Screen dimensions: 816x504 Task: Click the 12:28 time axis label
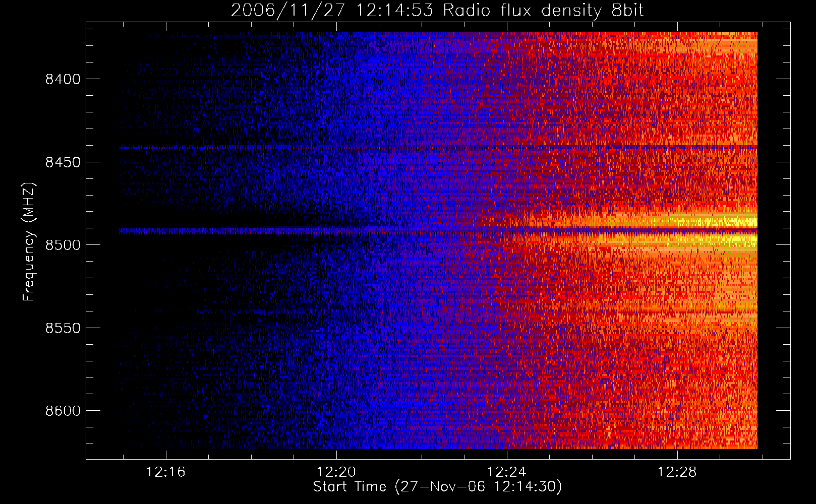677,472
